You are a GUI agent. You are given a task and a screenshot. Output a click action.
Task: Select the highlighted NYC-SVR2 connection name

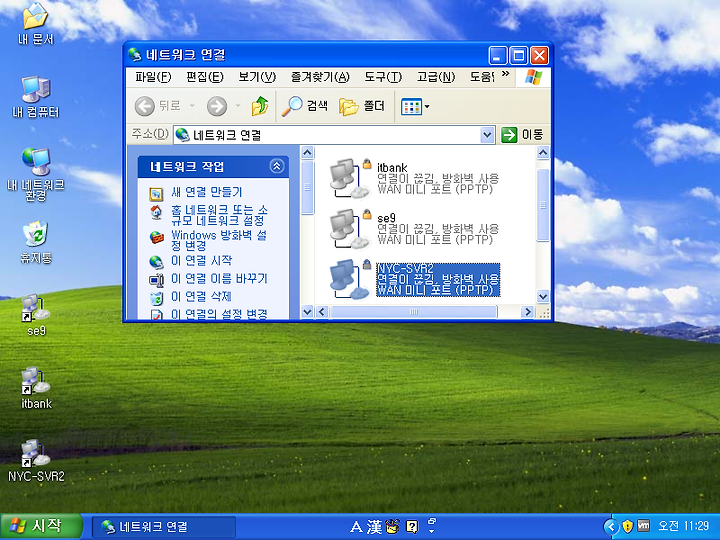[405, 268]
